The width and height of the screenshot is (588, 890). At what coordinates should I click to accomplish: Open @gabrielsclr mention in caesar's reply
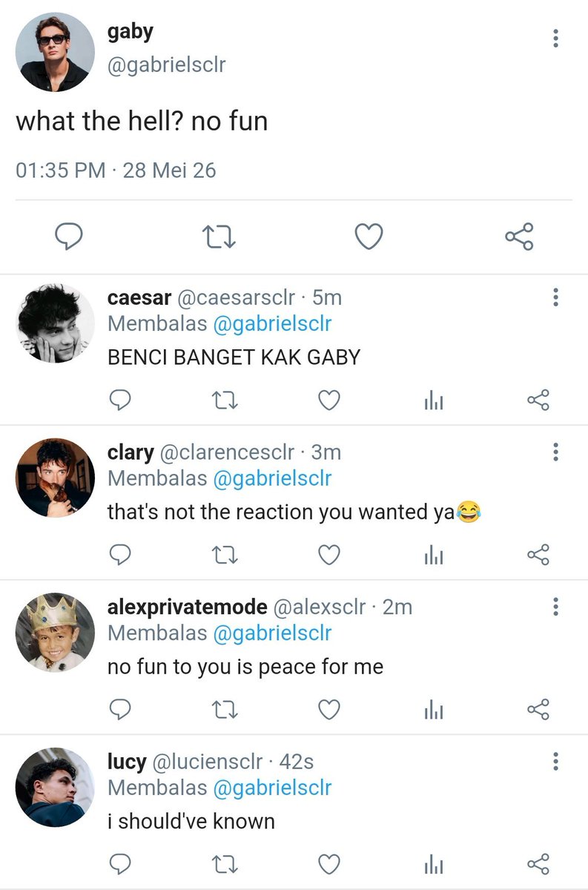[x=272, y=324]
